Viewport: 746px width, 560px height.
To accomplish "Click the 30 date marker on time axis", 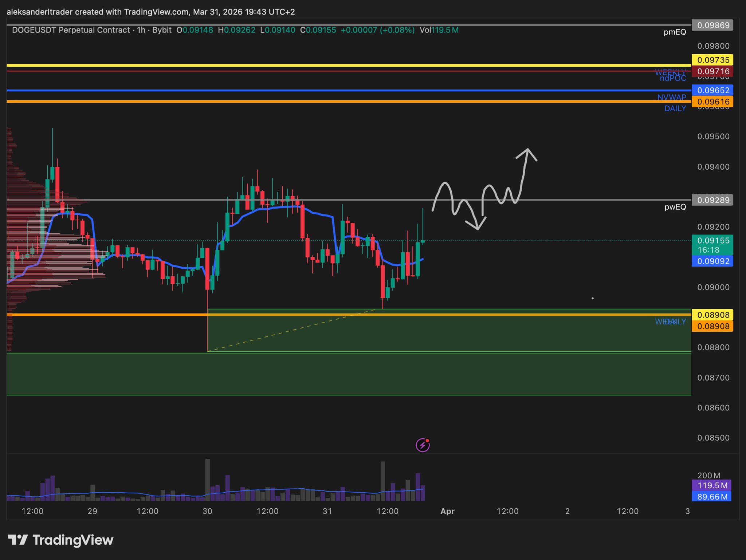I will (x=207, y=511).
